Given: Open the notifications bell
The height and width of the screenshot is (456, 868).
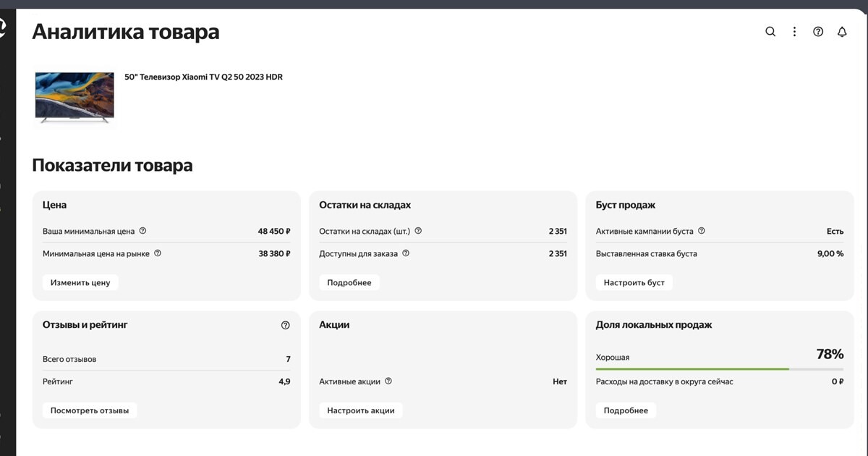Looking at the screenshot, I should tap(842, 32).
